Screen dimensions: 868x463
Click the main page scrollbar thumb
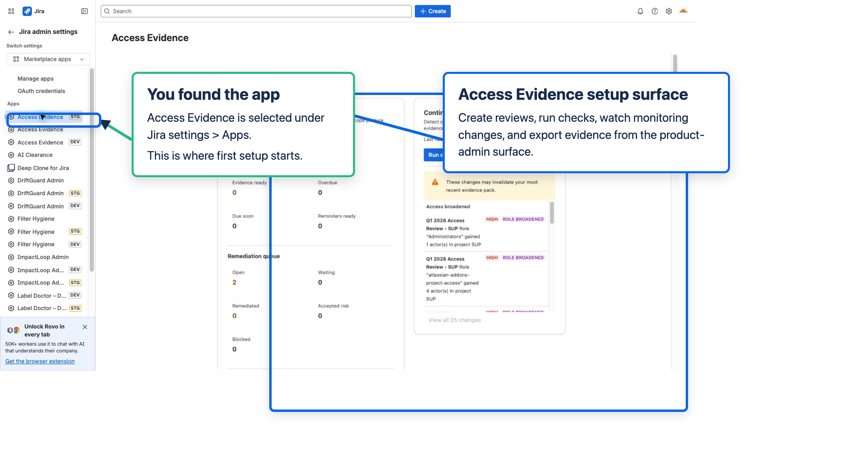click(675, 63)
